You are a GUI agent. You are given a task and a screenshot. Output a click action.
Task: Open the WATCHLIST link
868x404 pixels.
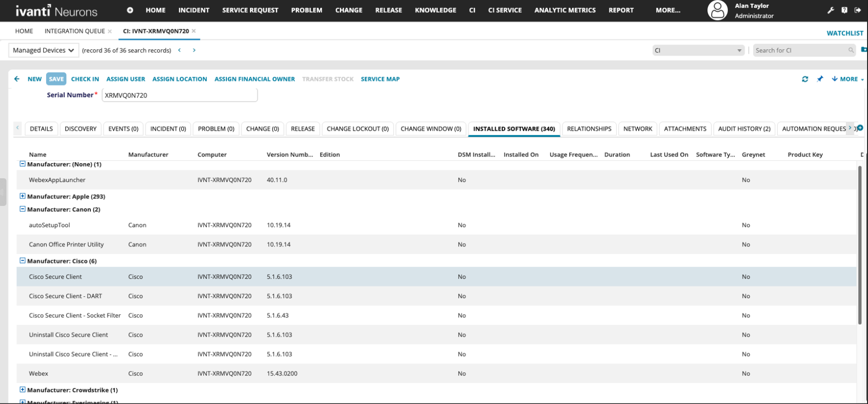tap(844, 33)
